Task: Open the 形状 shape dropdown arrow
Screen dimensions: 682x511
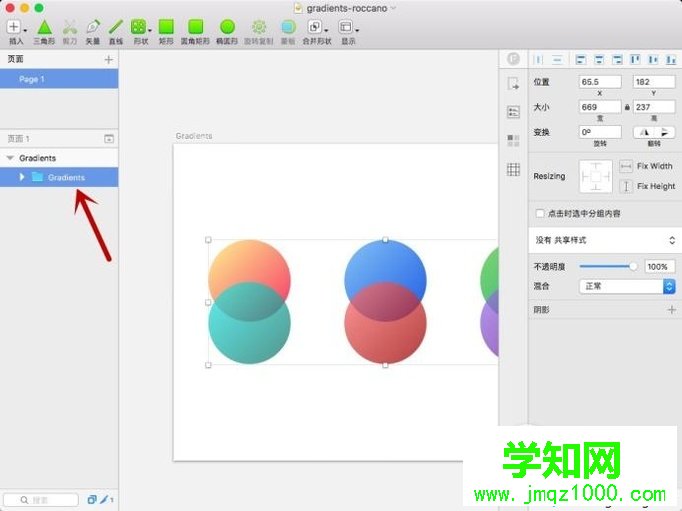Action: coord(150,30)
